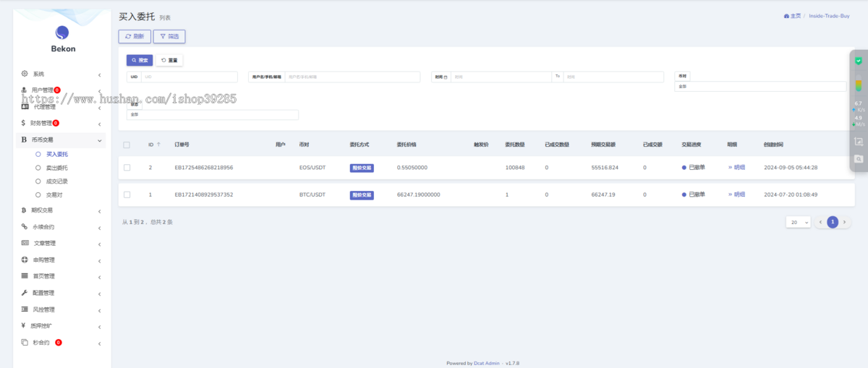
Task: Click the 筛选 filter button
Action: point(169,36)
